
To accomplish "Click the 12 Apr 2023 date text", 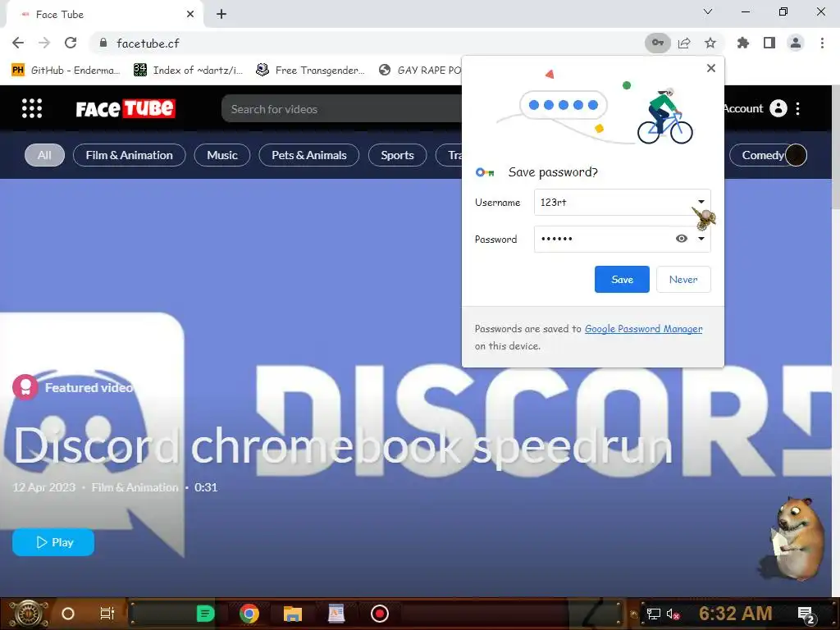I will tap(44, 487).
